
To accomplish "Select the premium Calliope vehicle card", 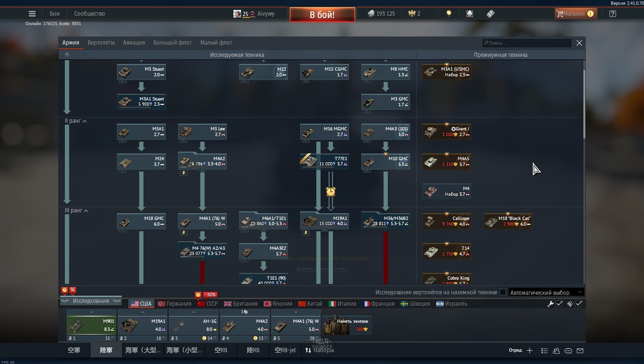I will click(447, 221).
